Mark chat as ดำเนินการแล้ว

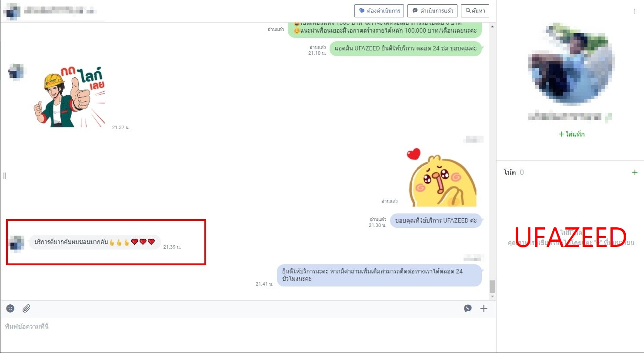432,10
